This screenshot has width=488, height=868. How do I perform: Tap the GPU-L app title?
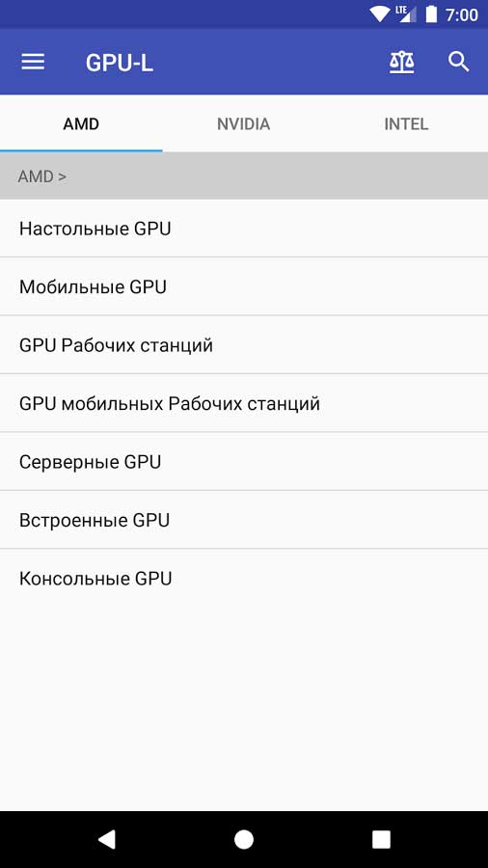pyautogui.click(x=119, y=63)
